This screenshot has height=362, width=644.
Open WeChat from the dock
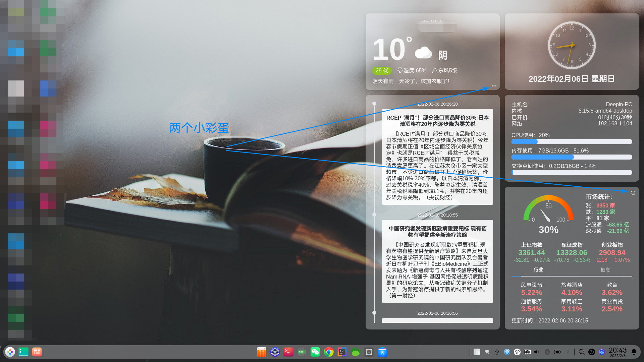(x=315, y=352)
